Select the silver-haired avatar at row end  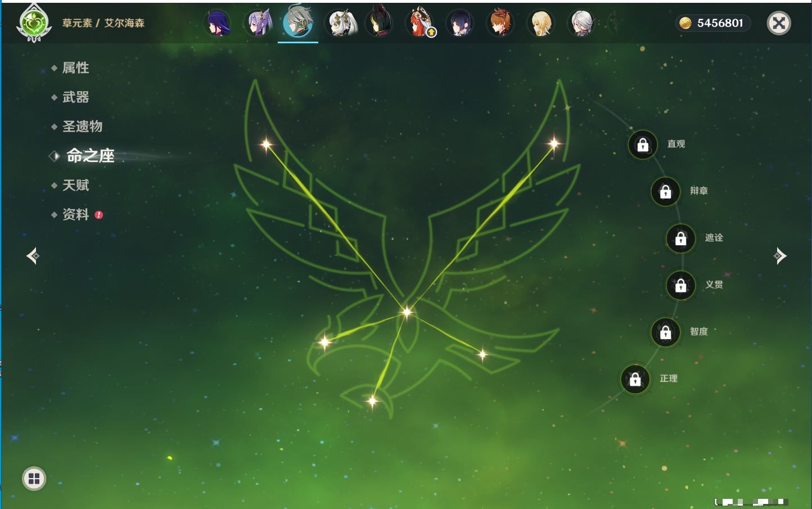click(x=581, y=24)
